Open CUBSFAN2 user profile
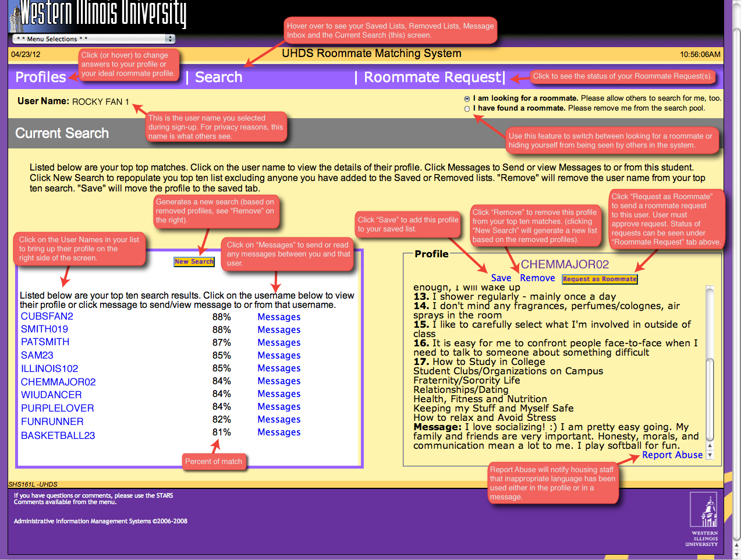 pos(47,317)
